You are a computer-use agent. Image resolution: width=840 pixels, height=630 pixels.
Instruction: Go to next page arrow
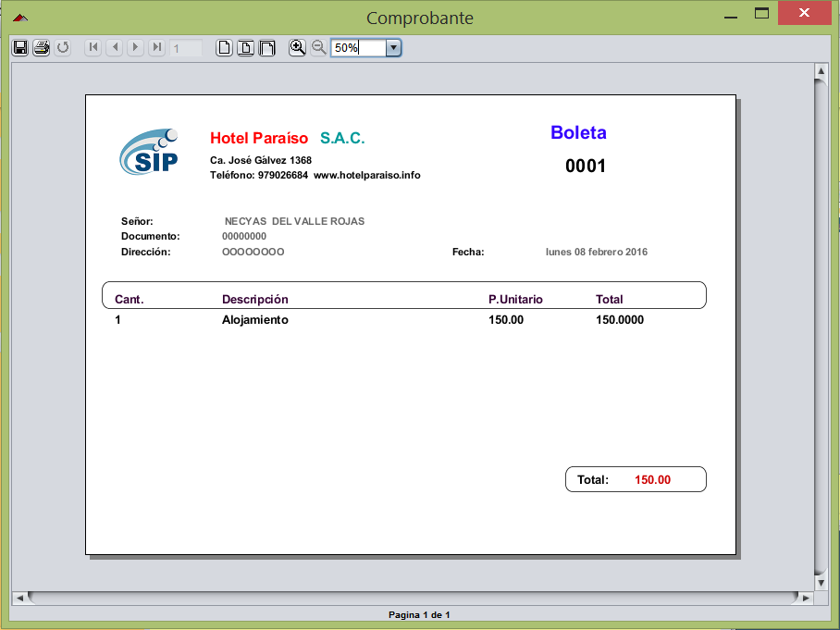(x=136, y=48)
